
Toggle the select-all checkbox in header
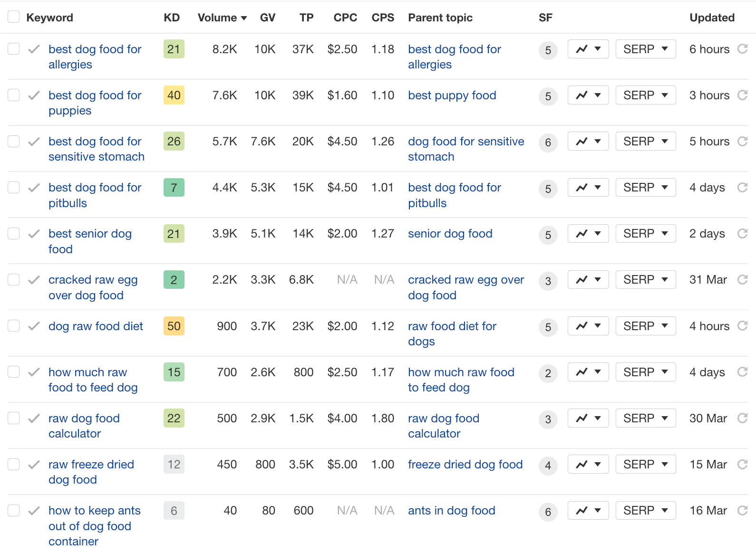[13, 17]
